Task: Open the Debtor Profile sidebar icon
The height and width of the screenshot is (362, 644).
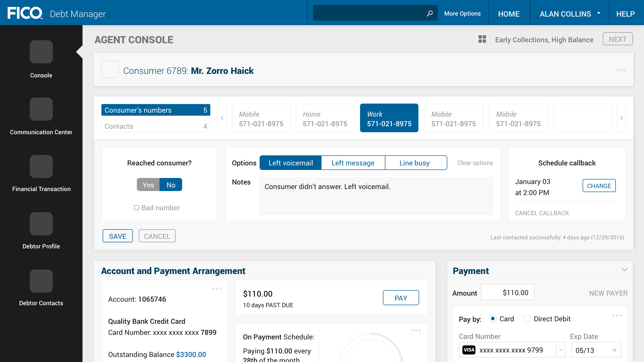Action: tap(41, 224)
